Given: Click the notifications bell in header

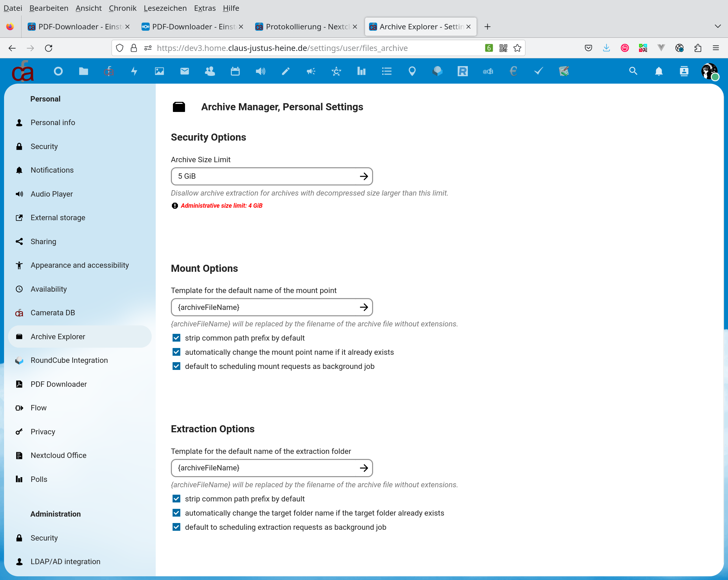Looking at the screenshot, I should click(x=659, y=71).
